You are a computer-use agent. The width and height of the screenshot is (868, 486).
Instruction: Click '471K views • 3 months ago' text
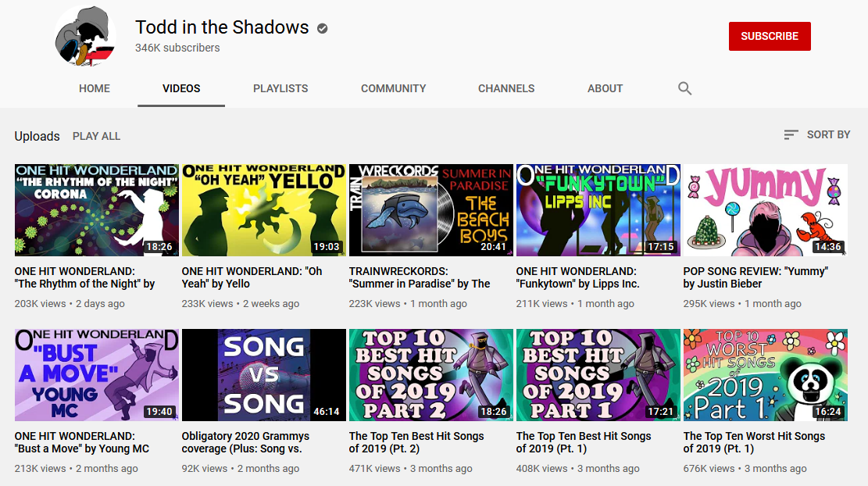411,468
